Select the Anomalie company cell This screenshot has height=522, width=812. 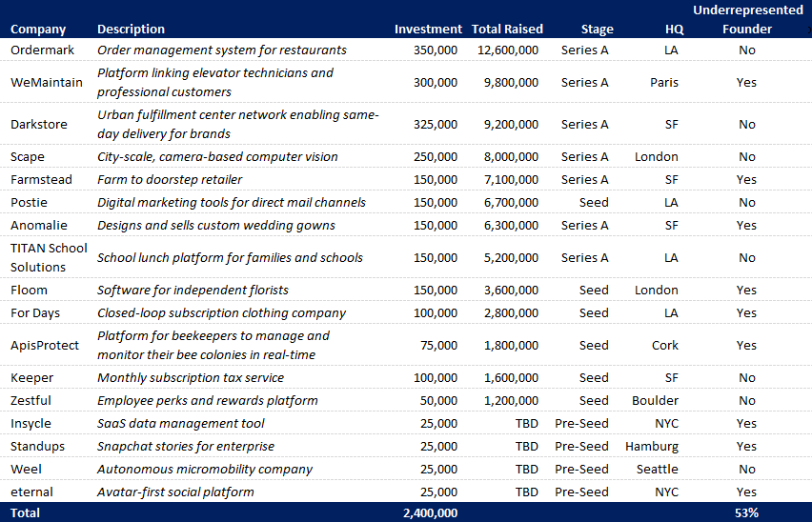[39, 225]
